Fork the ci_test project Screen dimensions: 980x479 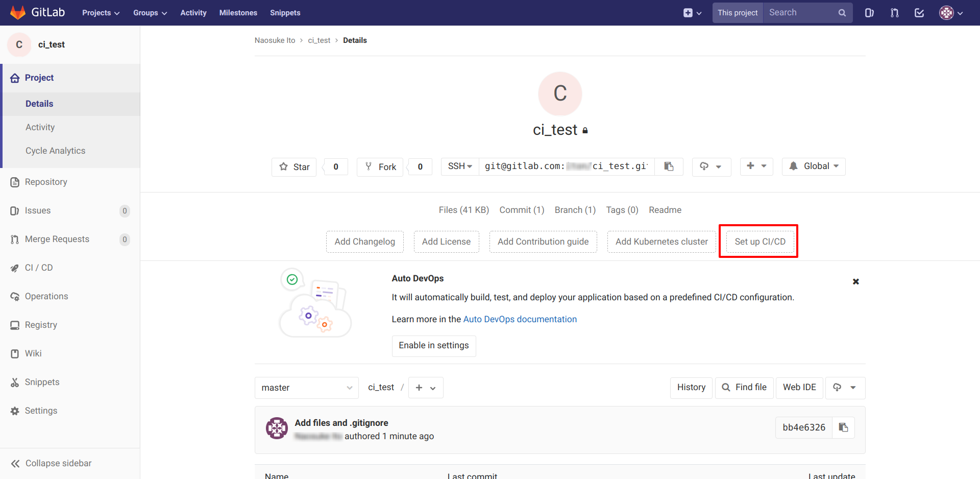tap(380, 167)
